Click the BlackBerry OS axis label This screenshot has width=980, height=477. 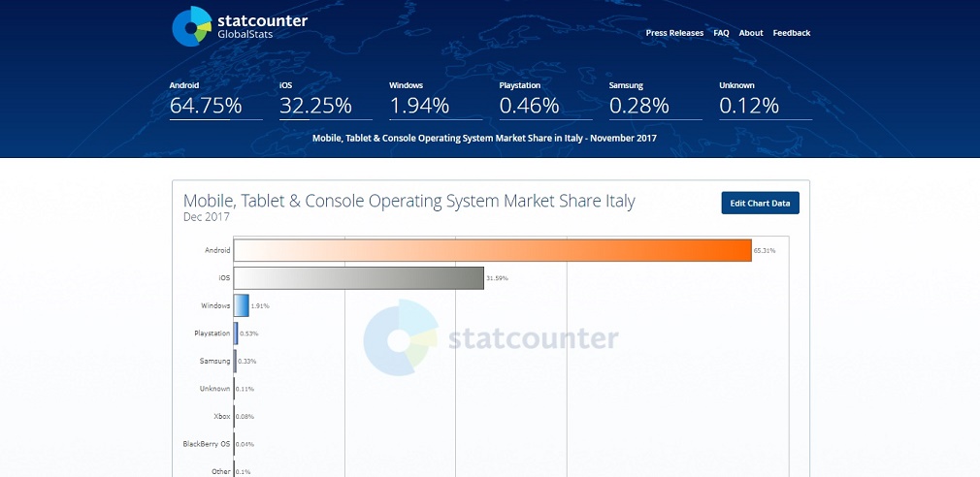click(207, 444)
